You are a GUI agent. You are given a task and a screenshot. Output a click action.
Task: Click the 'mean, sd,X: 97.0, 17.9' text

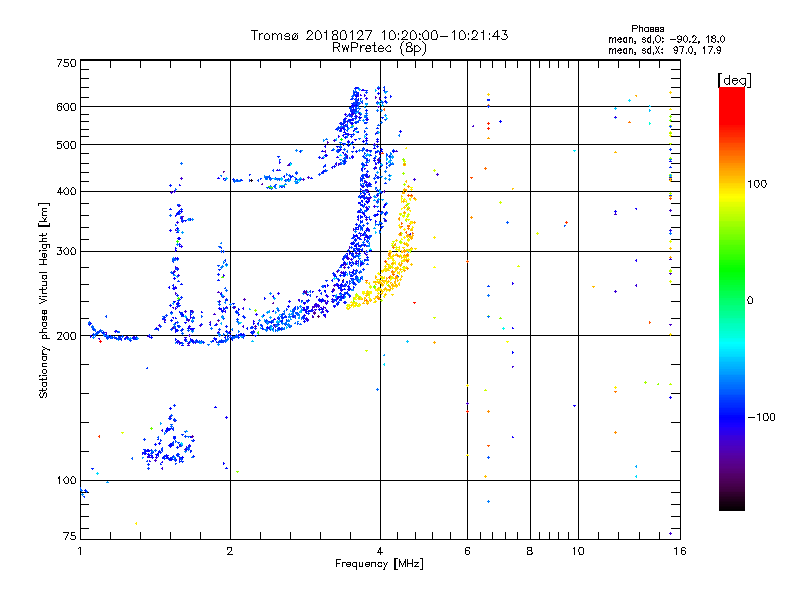click(x=665, y=50)
